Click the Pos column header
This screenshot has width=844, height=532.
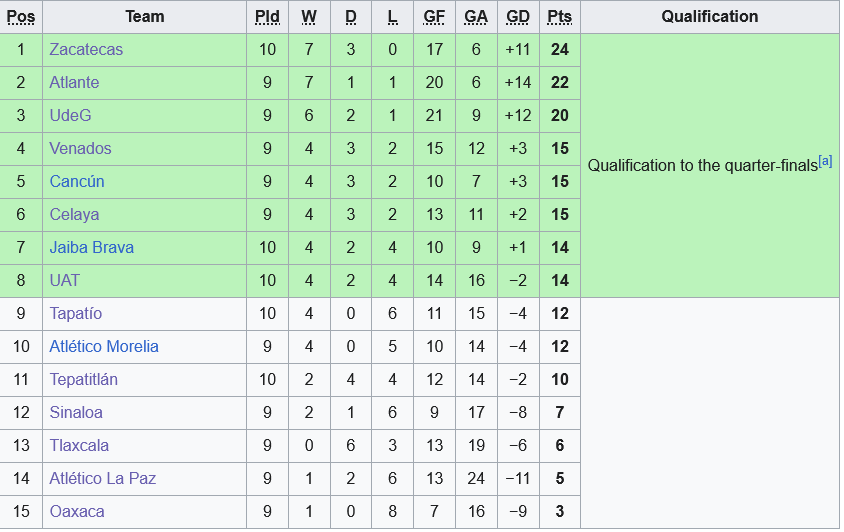click(21, 17)
